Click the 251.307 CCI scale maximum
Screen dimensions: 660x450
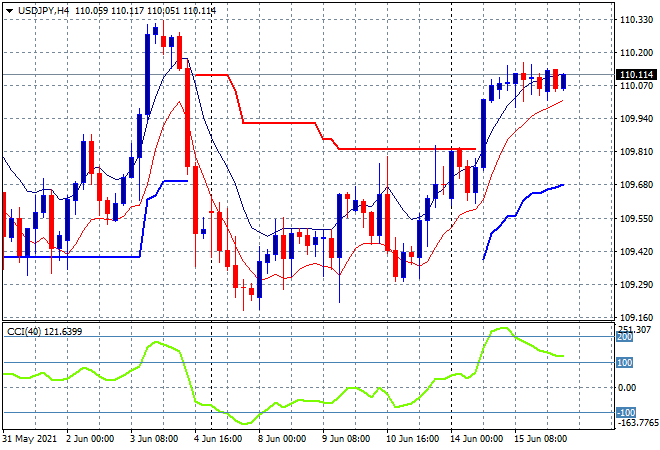634,330
